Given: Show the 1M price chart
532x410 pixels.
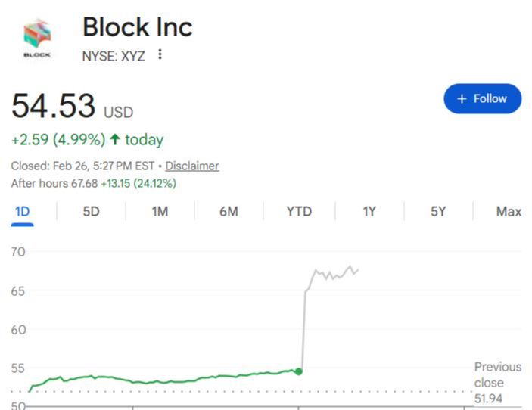Looking at the screenshot, I should coord(160,212).
